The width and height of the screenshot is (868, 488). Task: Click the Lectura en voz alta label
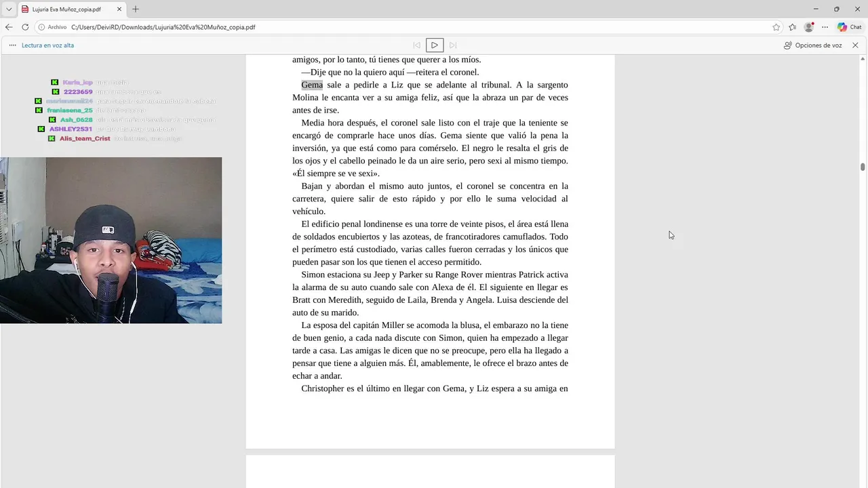(47, 45)
